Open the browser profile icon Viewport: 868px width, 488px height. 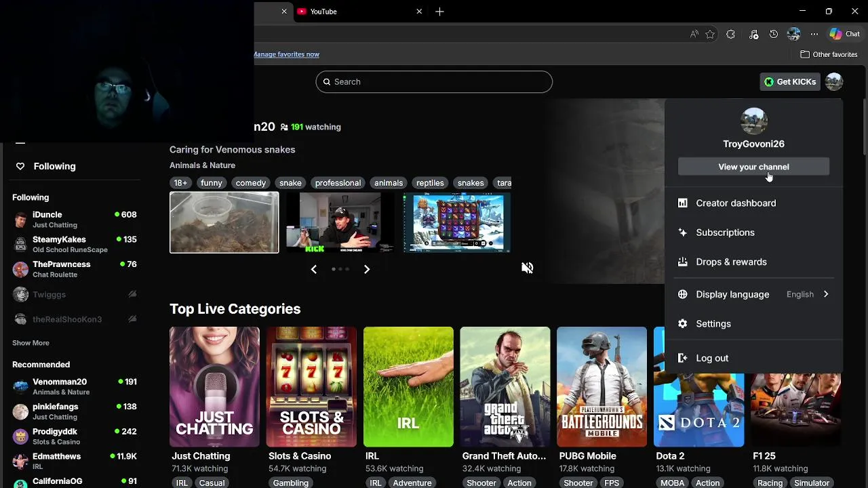click(x=794, y=34)
